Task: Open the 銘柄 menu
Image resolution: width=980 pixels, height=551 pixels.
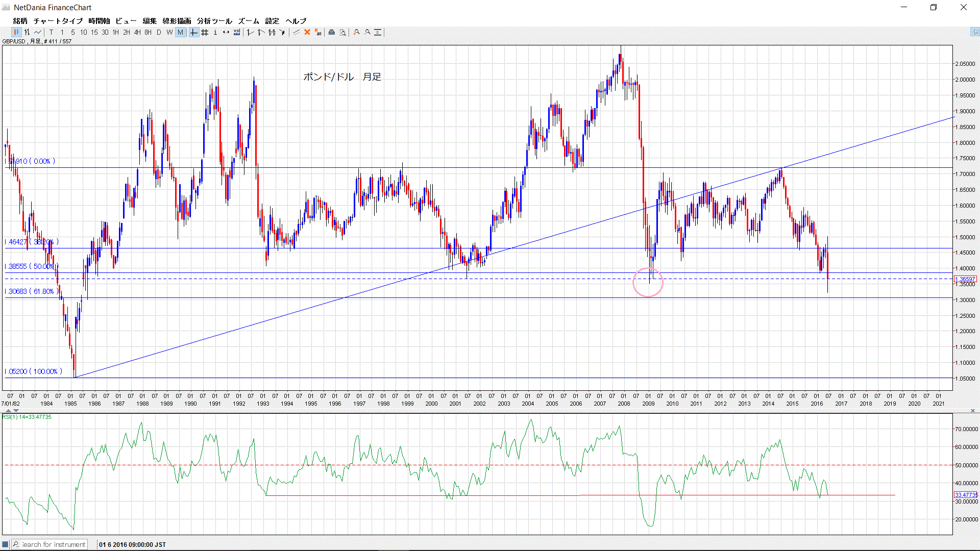Action: [x=20, y=21]
